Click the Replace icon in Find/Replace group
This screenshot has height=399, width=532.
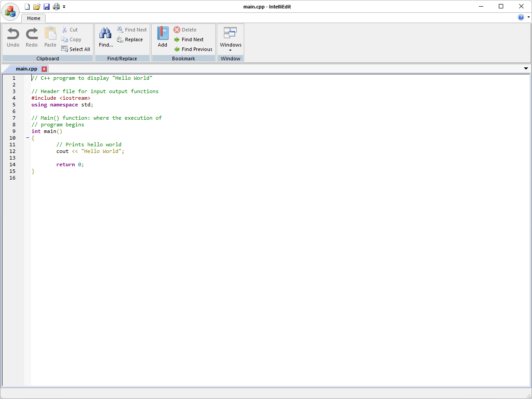(x=120, y=39)
